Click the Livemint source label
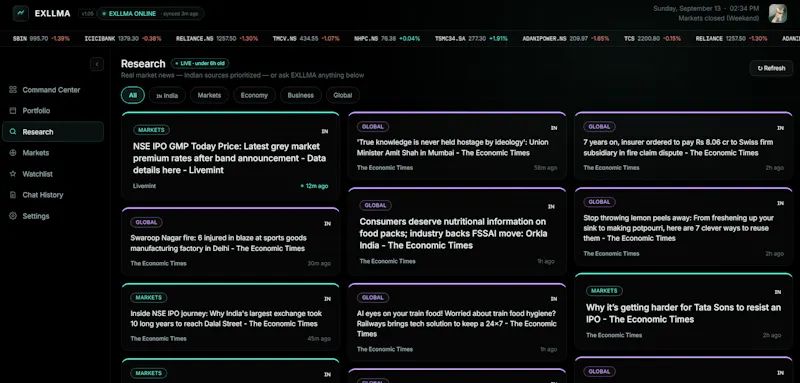Viewport: 800px width, 383px height. [x=144, y=186]
